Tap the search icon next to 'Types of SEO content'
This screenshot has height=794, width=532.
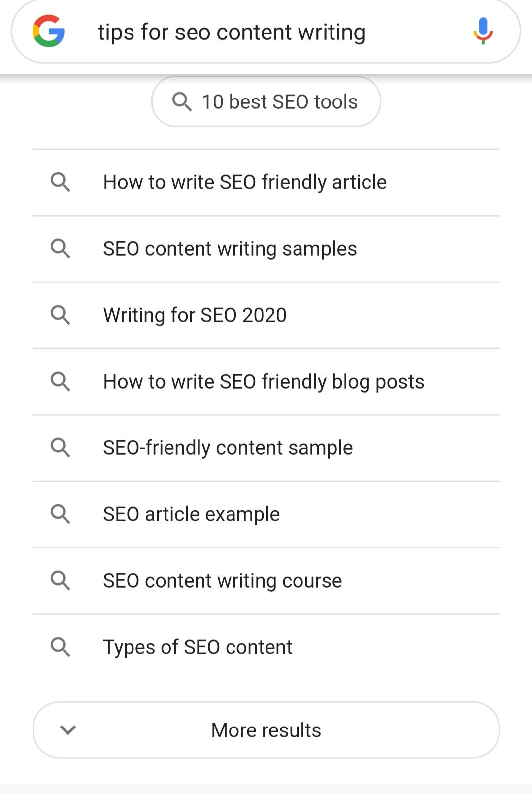(61, 647)
